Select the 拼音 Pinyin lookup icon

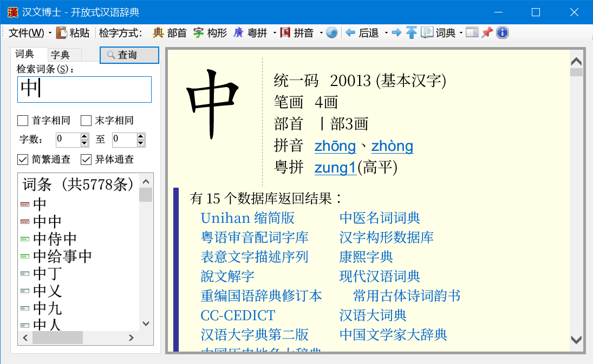tap(285, 33)
